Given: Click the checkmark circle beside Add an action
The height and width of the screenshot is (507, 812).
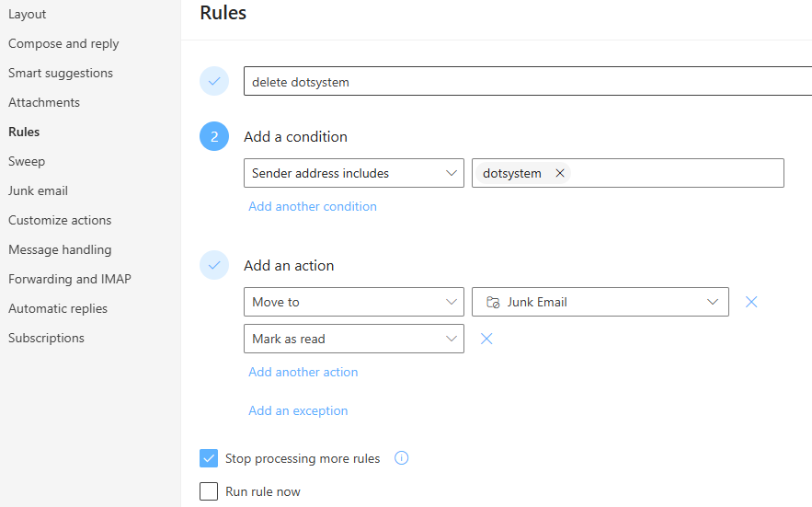Looking at the screenshot, I should point(214,266).
